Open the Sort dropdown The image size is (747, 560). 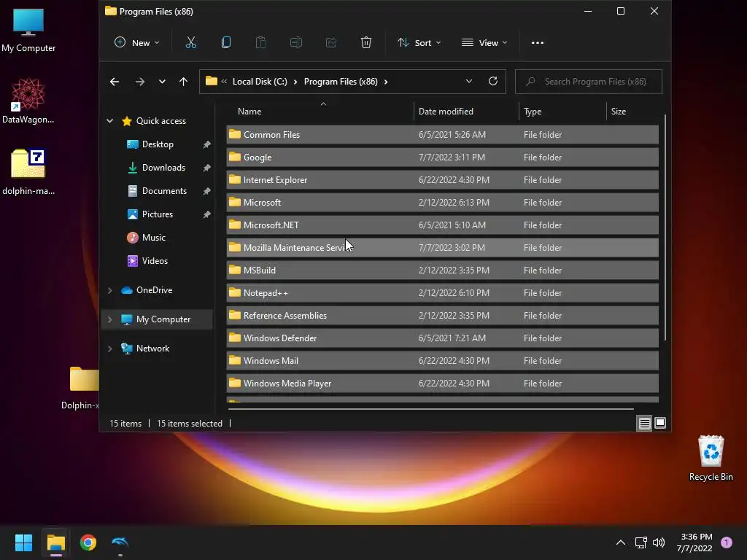pyautogui.click(x=419, y=43)
